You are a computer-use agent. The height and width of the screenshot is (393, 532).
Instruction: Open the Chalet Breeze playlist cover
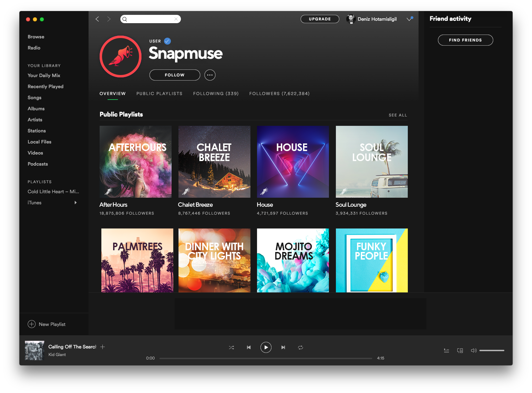(x=214, y=162)
